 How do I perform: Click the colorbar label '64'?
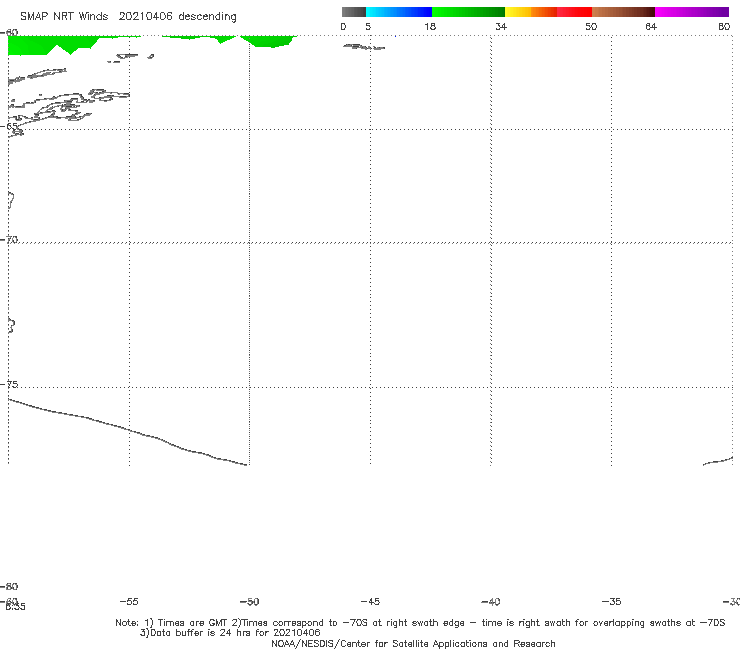651,26
